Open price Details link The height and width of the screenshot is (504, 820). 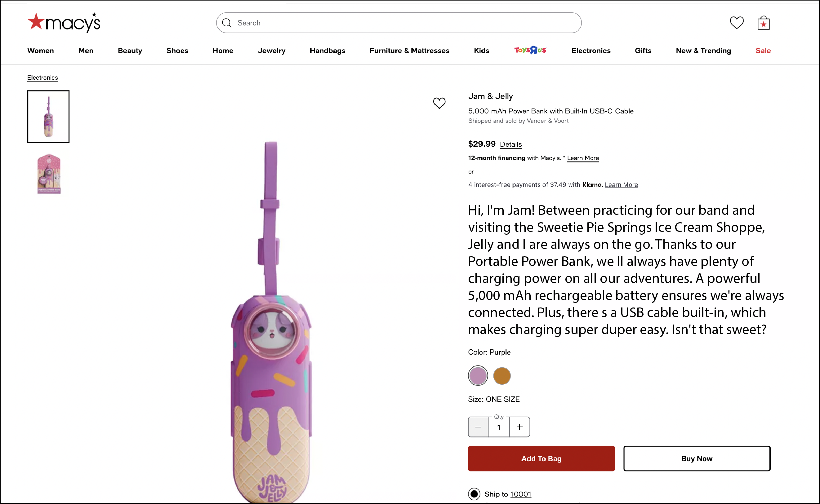click(x=510, y=144)
